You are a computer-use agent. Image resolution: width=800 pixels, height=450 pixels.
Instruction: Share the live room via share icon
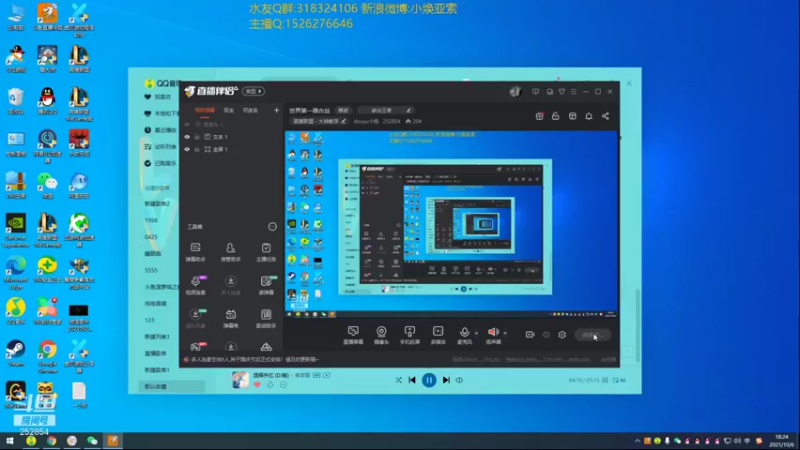coord(606,116)
